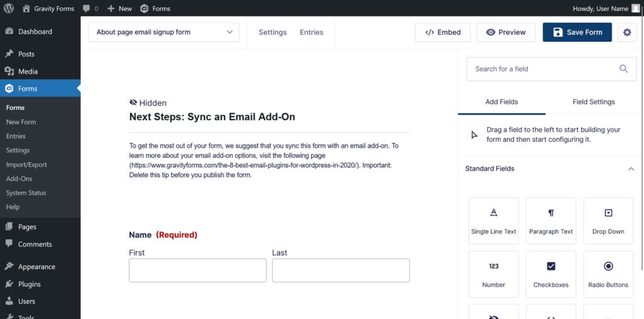This screenshot has height=319, width=644.
Task: Click the Embed button
Action: (x=443, y=32)
